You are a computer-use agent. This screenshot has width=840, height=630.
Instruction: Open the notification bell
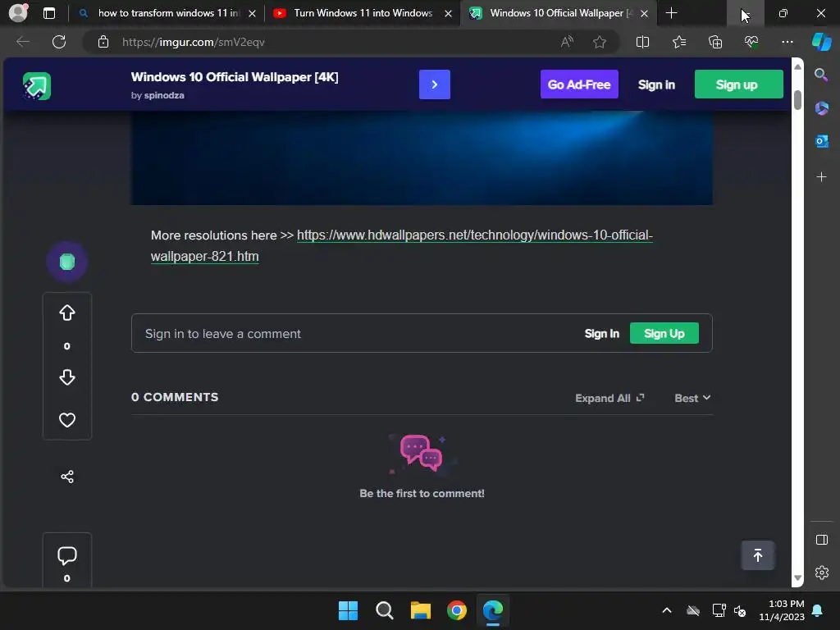point(818,610)
